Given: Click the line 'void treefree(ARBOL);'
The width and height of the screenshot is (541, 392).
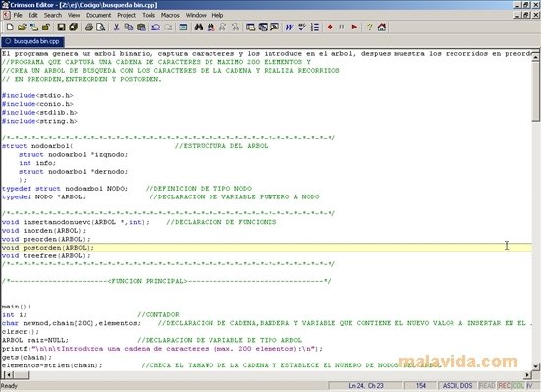Looking at the screenshot, I should point(45,256).
